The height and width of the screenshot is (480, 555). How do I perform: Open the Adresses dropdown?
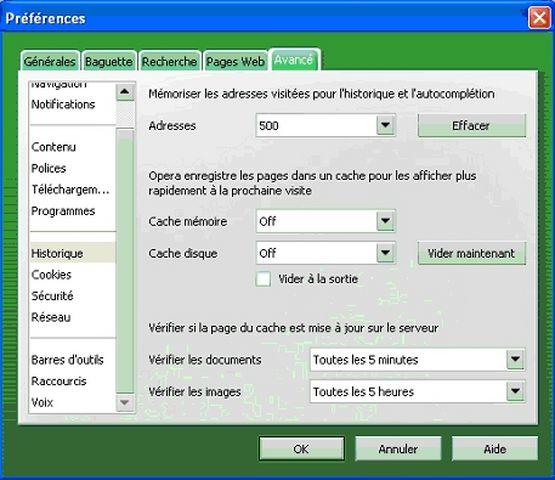[x=385, y=125]
